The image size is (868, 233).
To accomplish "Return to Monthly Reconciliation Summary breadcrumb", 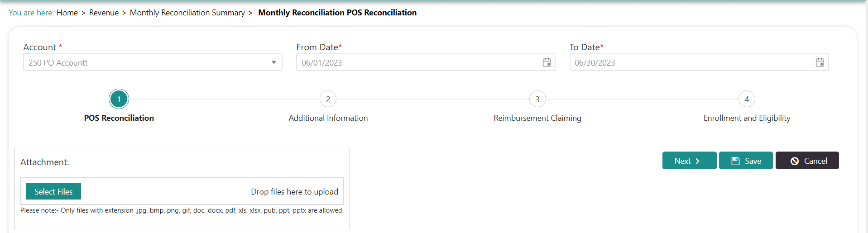I will pyautogui.click(x=187, y=13).
